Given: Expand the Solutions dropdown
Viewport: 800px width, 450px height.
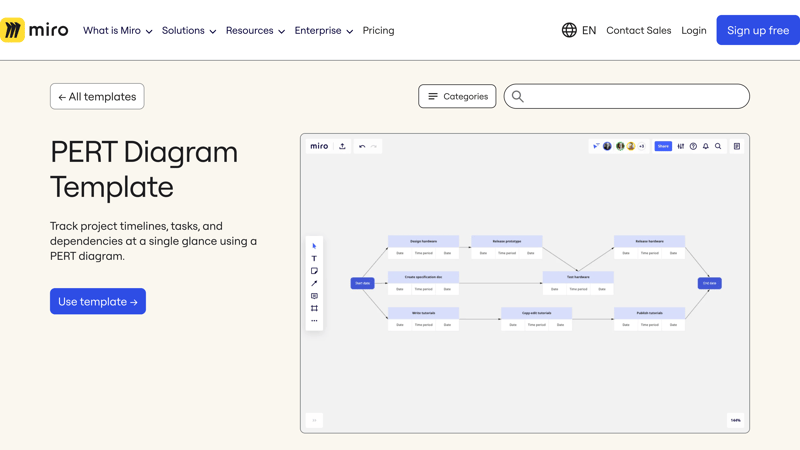Looking at the screenshot, I should point(189,31).
